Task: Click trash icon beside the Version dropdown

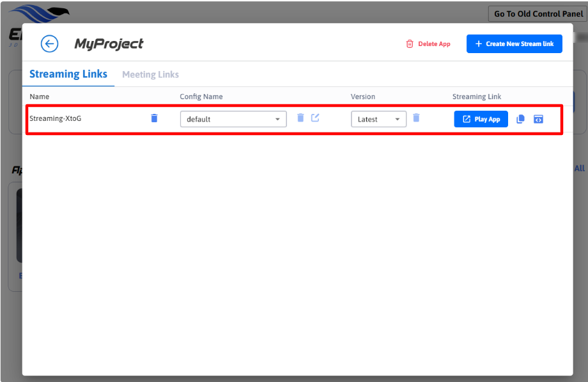Action: point(416,118)
